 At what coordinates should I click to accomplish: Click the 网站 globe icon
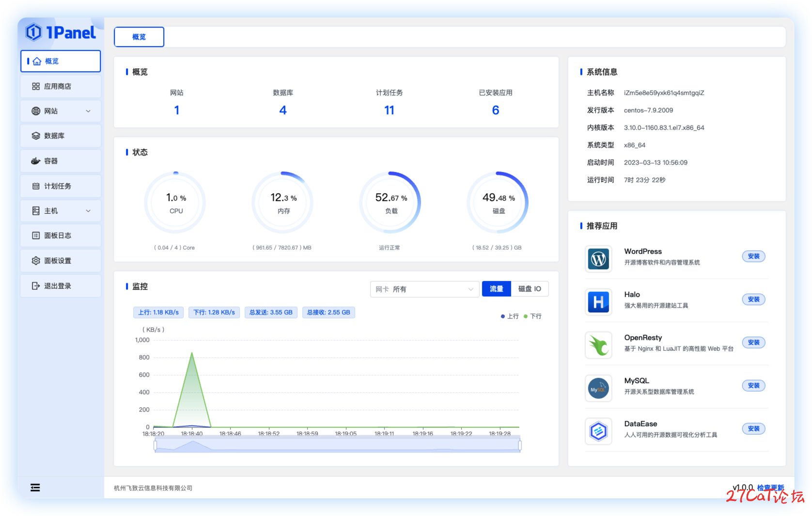tap(36, 111)
